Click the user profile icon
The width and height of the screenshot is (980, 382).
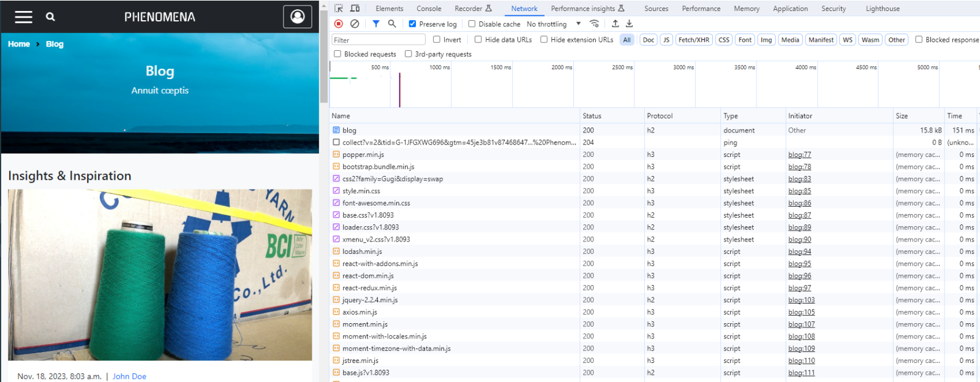click(x=297, y=17)
